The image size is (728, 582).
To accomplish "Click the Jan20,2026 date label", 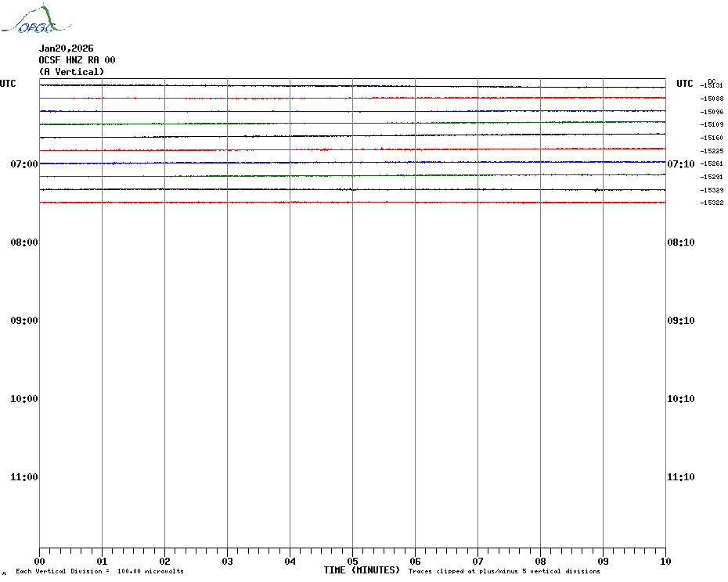I will 66,48.
